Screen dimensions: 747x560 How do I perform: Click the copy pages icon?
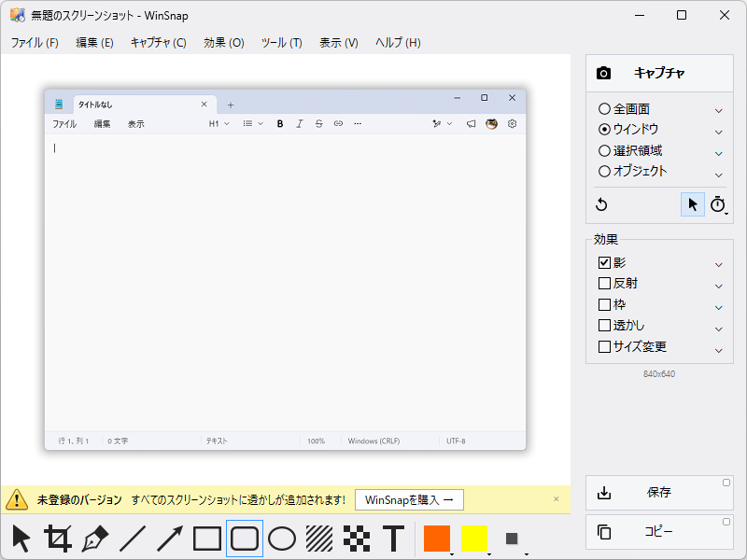(604, 531)
